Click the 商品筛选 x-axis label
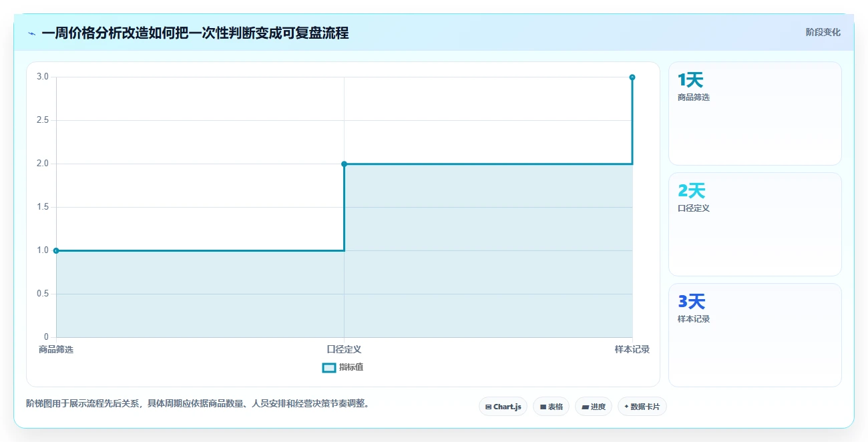 tap(56, 349)
